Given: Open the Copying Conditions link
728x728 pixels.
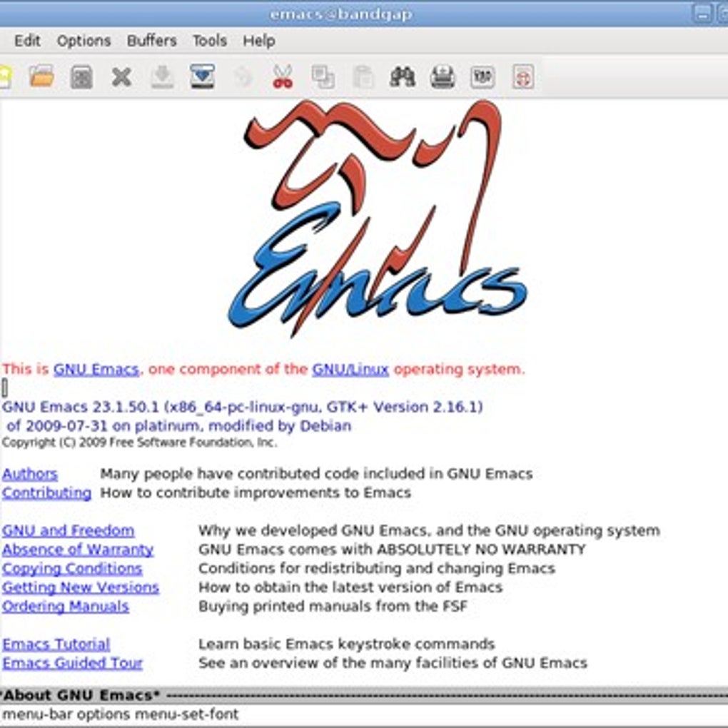Looking at the screenshot, I should pyautogui.click(x=72, y=569).
